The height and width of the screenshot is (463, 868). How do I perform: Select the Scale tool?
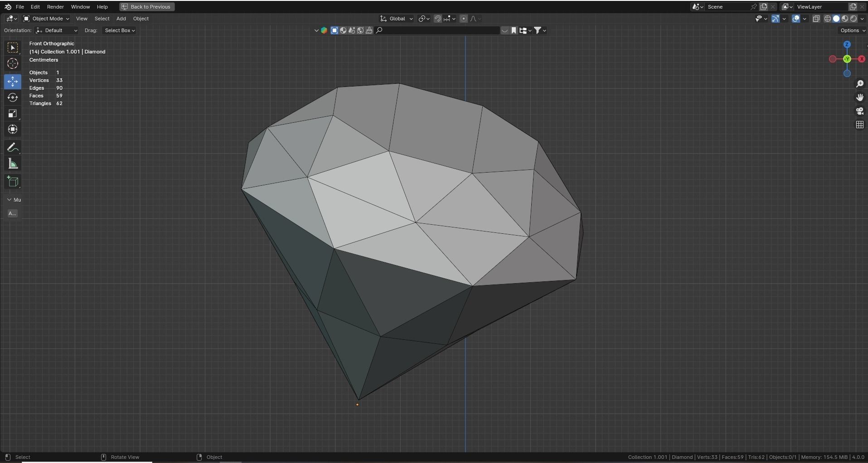click(x=13, y=113)
